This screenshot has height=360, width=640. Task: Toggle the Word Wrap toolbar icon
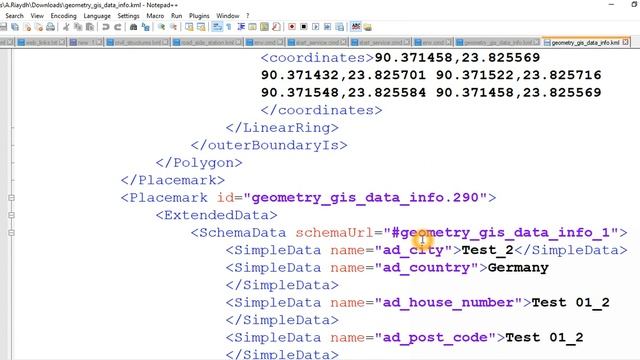[217, 27]
